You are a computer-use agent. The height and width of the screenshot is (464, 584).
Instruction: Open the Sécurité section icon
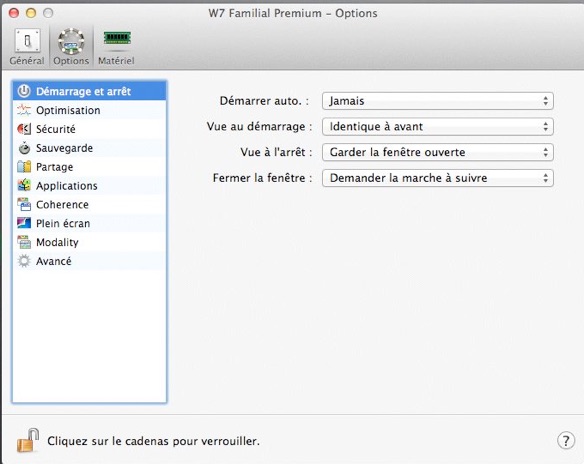(x=24, y=129)
